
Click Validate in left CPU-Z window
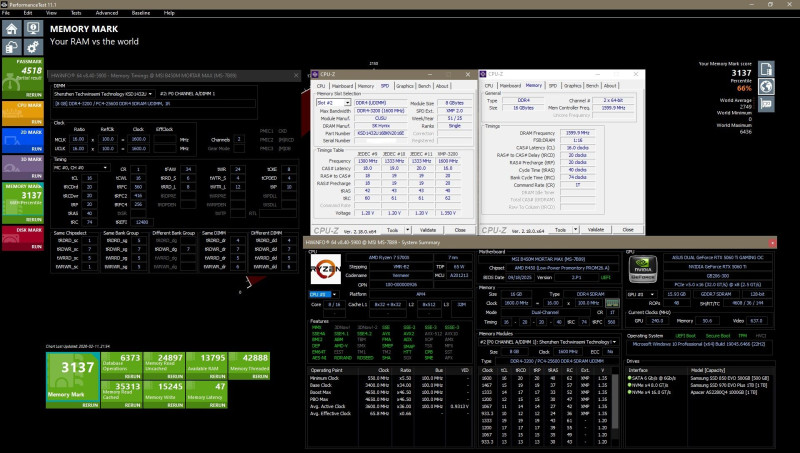click(428, 230)
